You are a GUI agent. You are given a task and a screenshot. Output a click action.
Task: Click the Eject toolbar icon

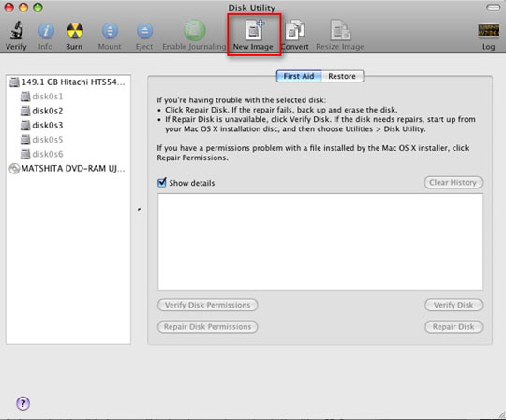tap(144, 31)
